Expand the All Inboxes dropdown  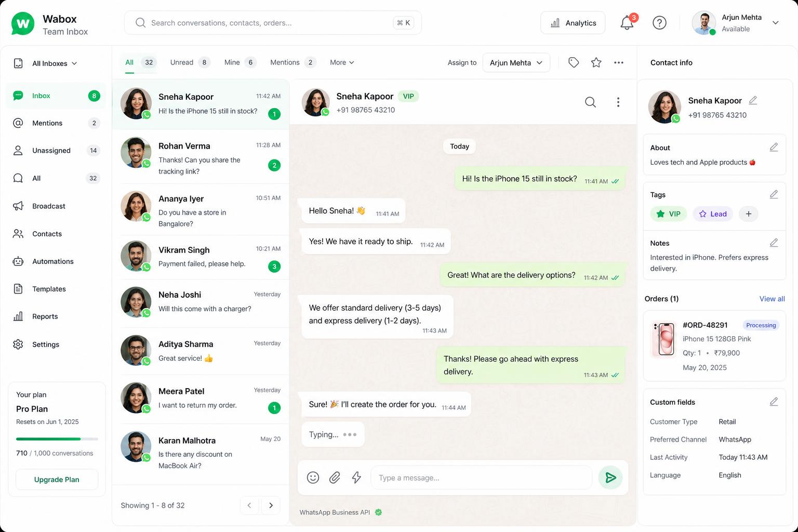coord(46,63)
